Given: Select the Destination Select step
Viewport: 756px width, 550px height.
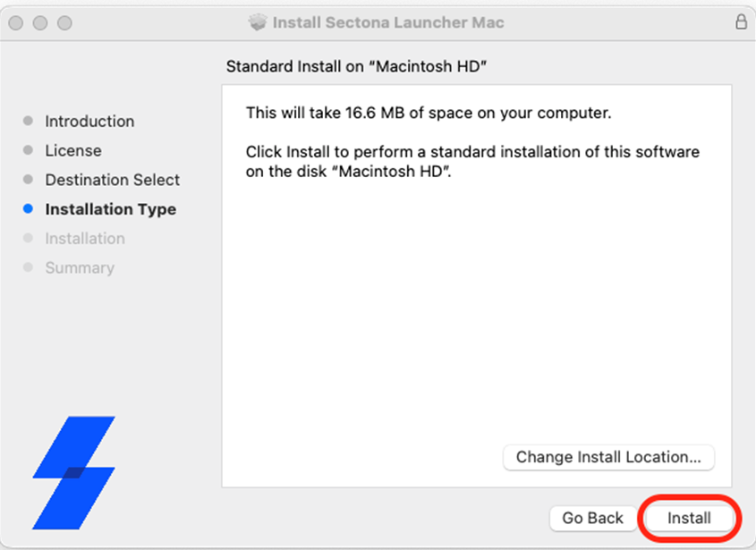Looking at the screenshot, I should 113,180.
